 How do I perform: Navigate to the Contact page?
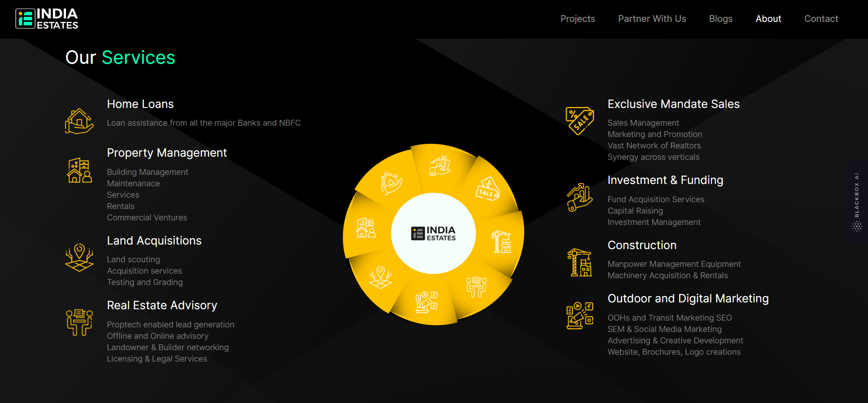point(821,19)
